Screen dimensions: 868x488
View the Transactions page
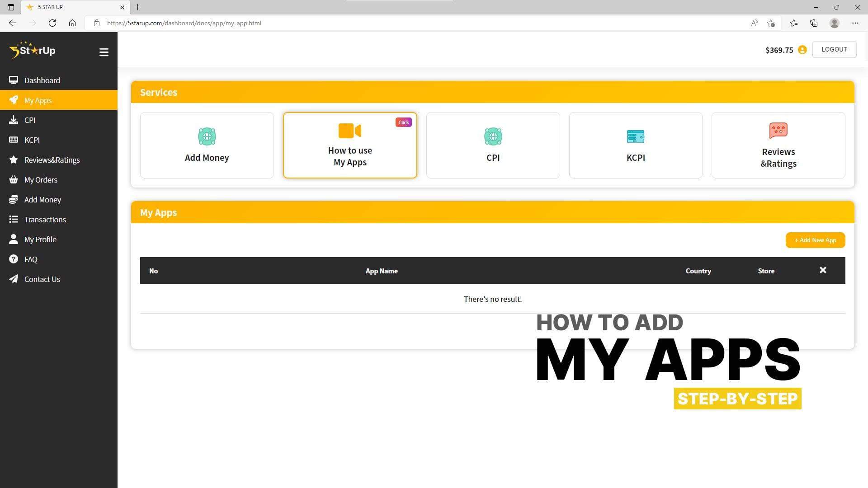[59, 220]
